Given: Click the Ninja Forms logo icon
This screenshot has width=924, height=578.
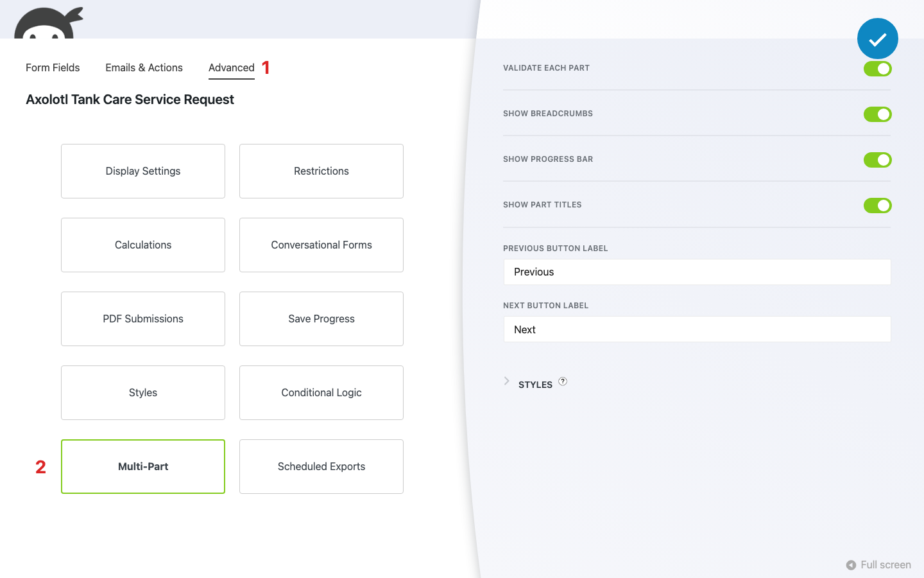Looking at the screenshot, I should coord(49,23).
